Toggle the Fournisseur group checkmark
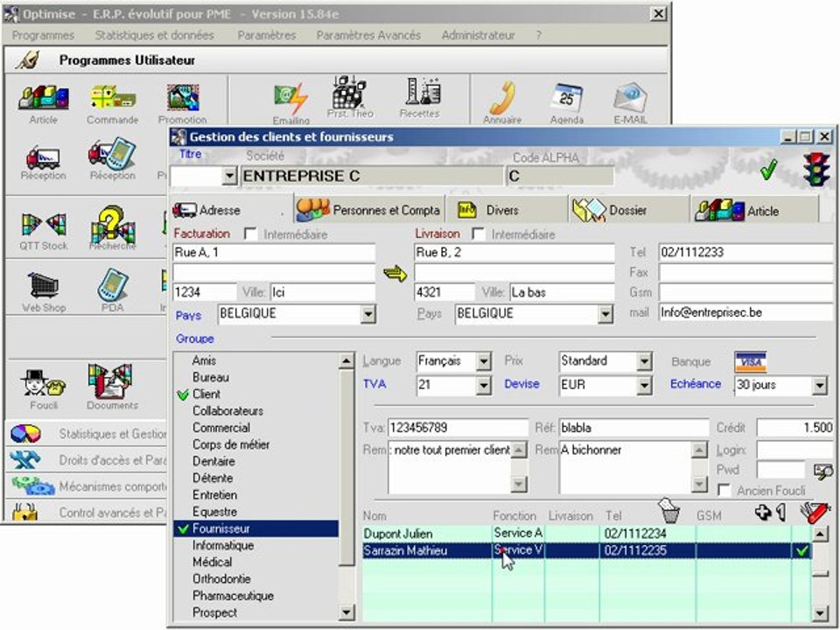This screenshot has height=630, width=840. (183, 529)
